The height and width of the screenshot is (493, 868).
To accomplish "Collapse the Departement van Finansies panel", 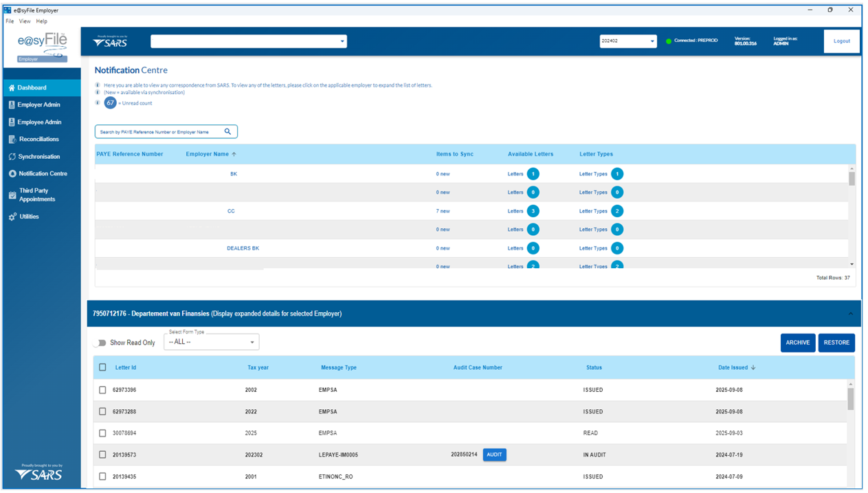I will (x=850, y=314).
